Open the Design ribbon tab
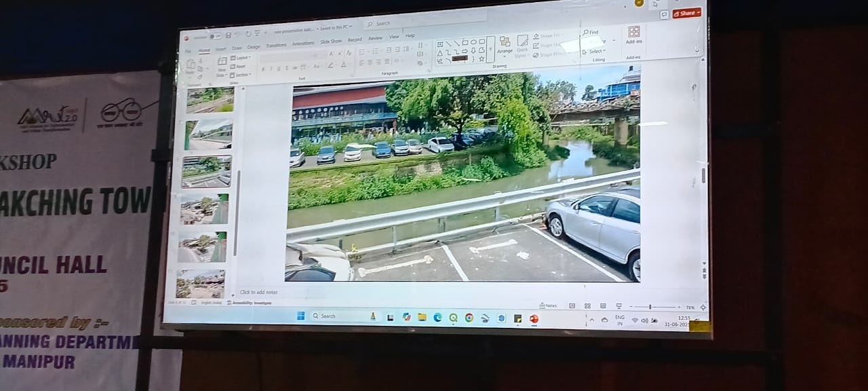 254,48
